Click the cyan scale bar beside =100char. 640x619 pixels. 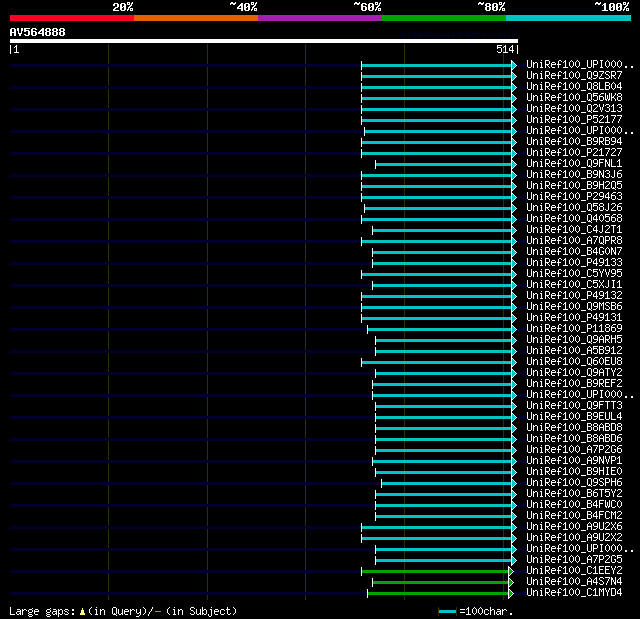pyautogui.click(x=447, y=612)
